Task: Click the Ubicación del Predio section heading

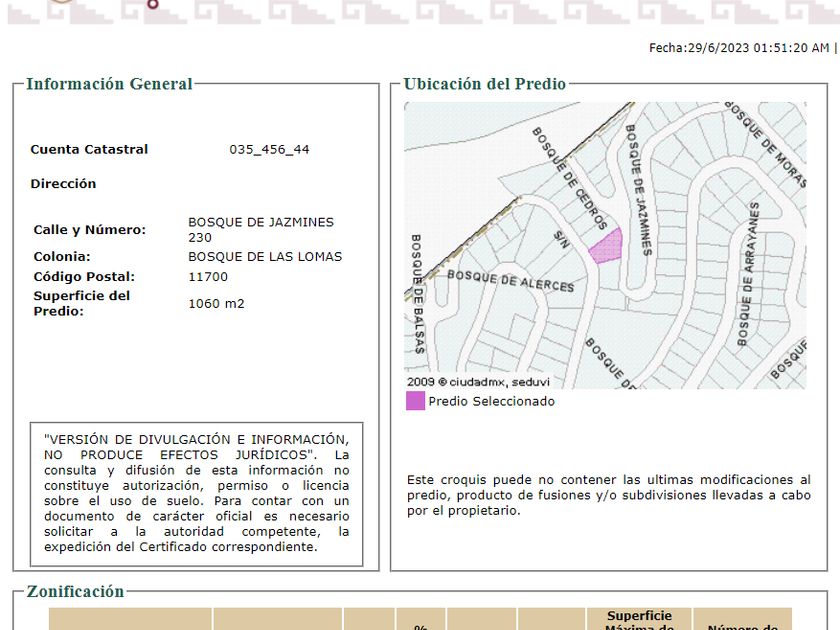Action: coord(484,84)
